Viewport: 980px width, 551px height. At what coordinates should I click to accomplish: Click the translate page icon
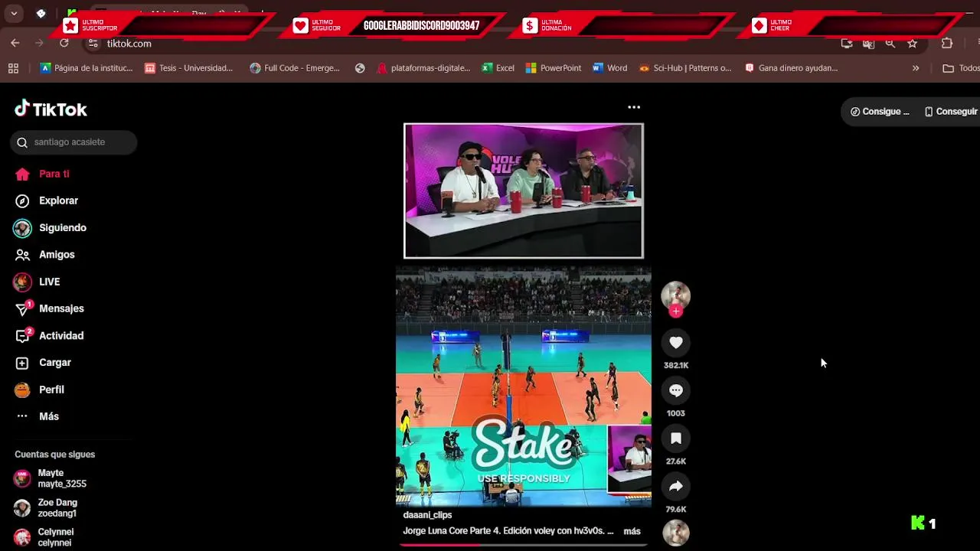[x=868, y=44]
